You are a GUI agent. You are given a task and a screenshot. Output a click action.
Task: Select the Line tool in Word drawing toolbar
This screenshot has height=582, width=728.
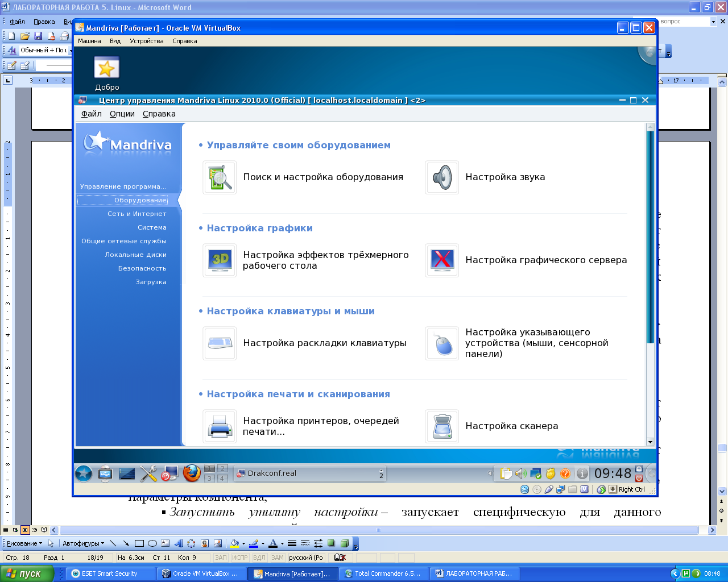click(x=113, y=543)
